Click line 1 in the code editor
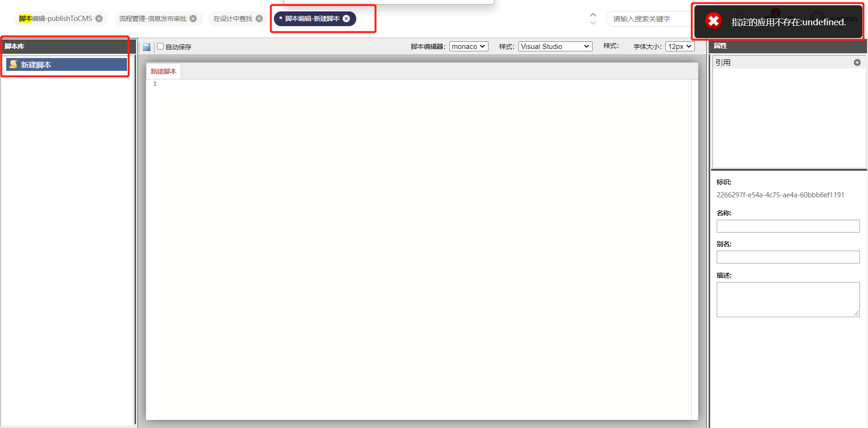Screen dimensions: 868x428 419,84
